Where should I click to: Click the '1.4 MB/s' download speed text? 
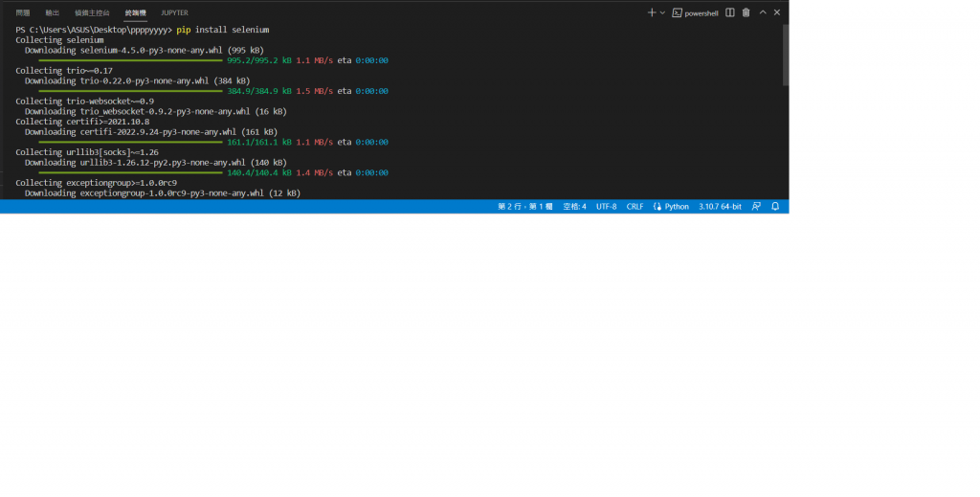click(314, 173)
